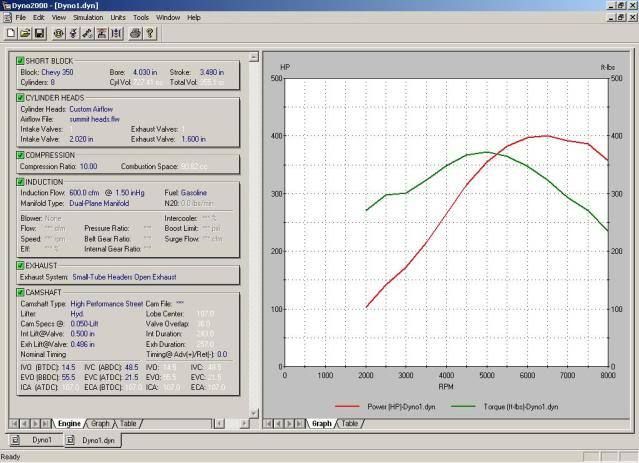Click the Save disk icon in toolbar
The width and height of the screenshot is (639, 463).
pyautogui.click(x=39, y=33)
